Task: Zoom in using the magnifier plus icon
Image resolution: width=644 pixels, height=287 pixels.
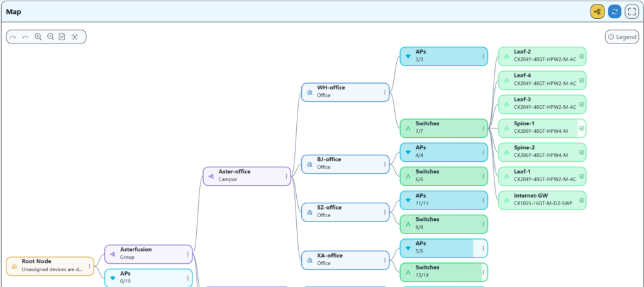Action: 38,37
